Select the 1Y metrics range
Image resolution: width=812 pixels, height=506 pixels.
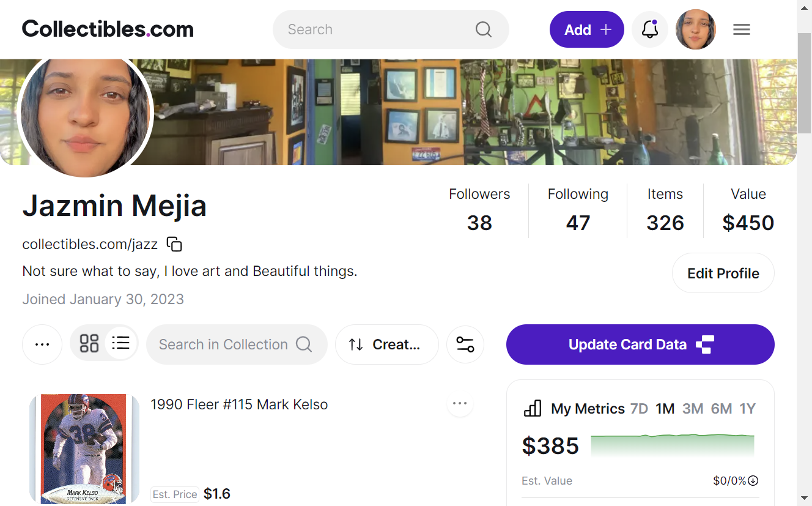pyautogui.click(x=747, y=409)
